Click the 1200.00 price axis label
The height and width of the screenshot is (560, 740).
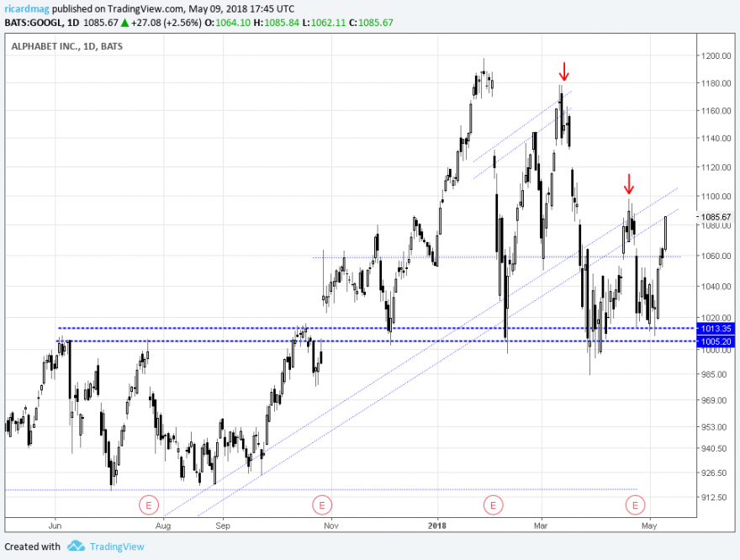(x=716, y=55)
